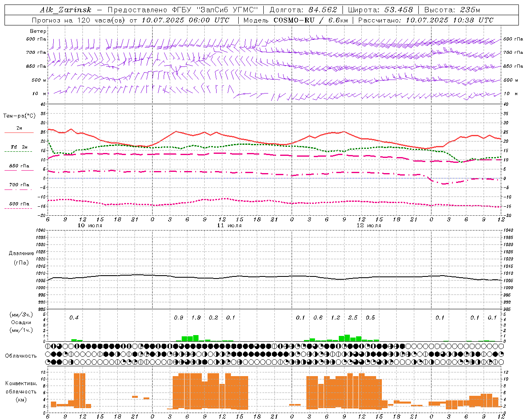Click the latitude value 53.458

pyautogui.click(x=398, y=10)
